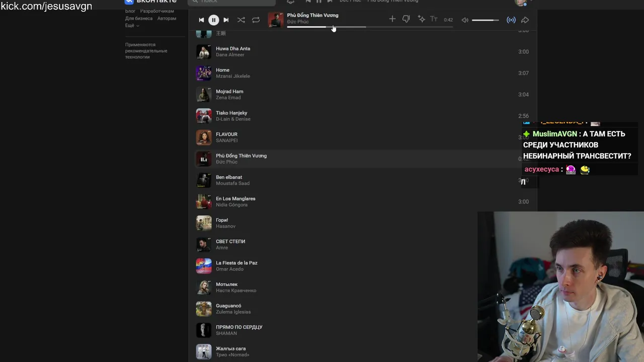Image resolution: width=644 pixels, height=362 pixels.
Task: Expand the Ещё dropdown
Action: click(x=132, y=26)
